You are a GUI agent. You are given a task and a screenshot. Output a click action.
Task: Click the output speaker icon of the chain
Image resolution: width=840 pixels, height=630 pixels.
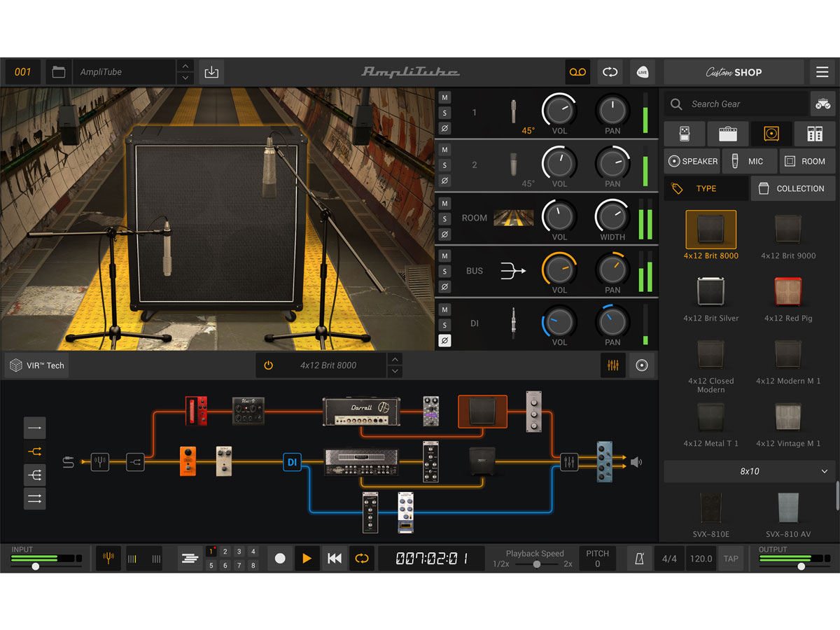tap(636, 462)
